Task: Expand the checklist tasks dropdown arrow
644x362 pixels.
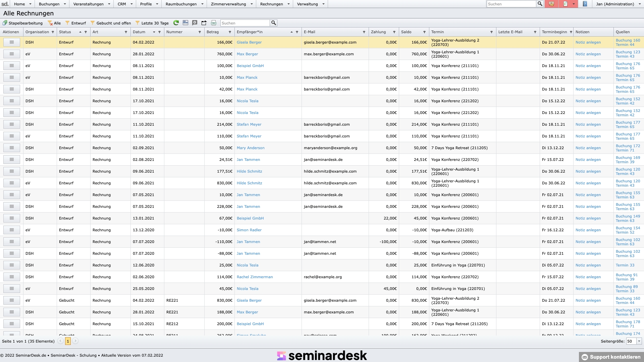Action: [574, 4]
